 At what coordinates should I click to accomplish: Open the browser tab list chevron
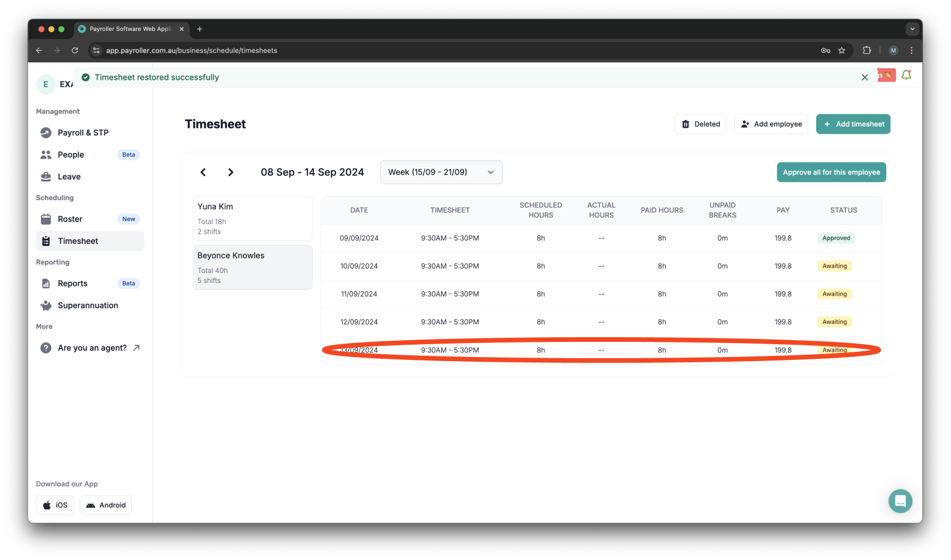click(912, 29)
